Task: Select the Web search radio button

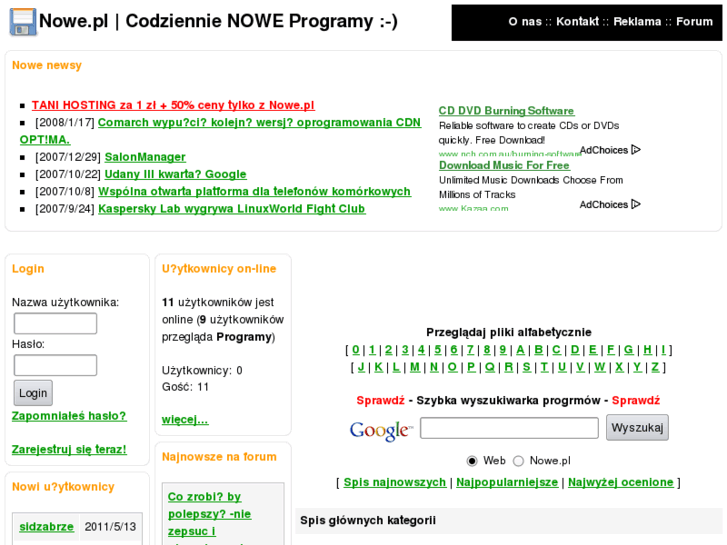Action: point(472,461)
